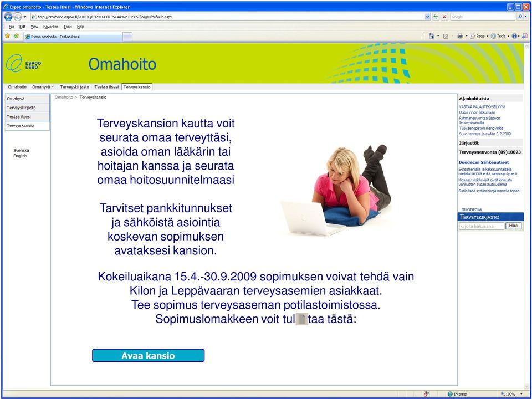Image resolution: width=532 pixels, height=399 pixels.
Task: Open the Klassiset riskitekijät news link
Action: click(x=485, y=182)
